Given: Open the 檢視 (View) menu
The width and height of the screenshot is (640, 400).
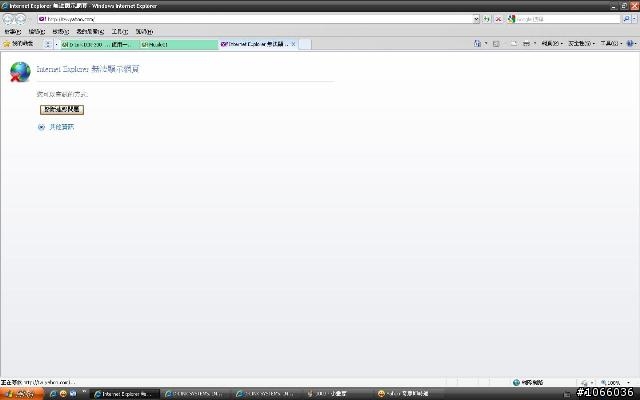Looking at the screenshot, I should [x=60, y=31].
